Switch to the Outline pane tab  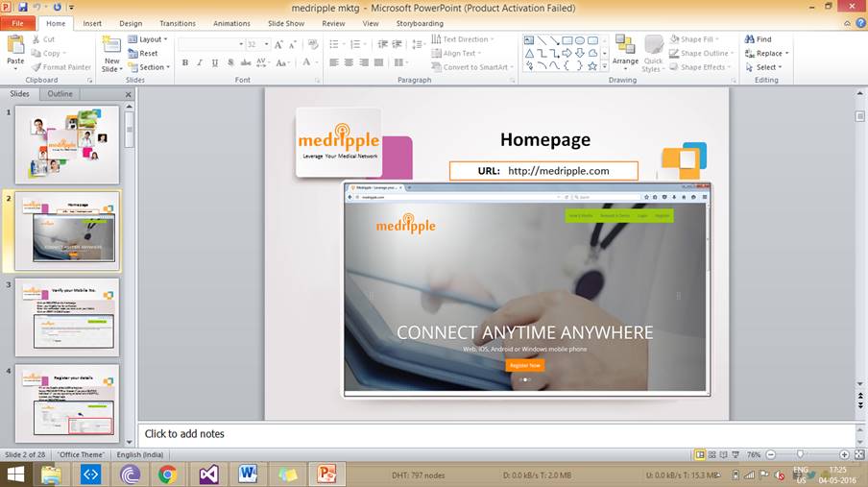pyautogui.click(x=60, y=94)
